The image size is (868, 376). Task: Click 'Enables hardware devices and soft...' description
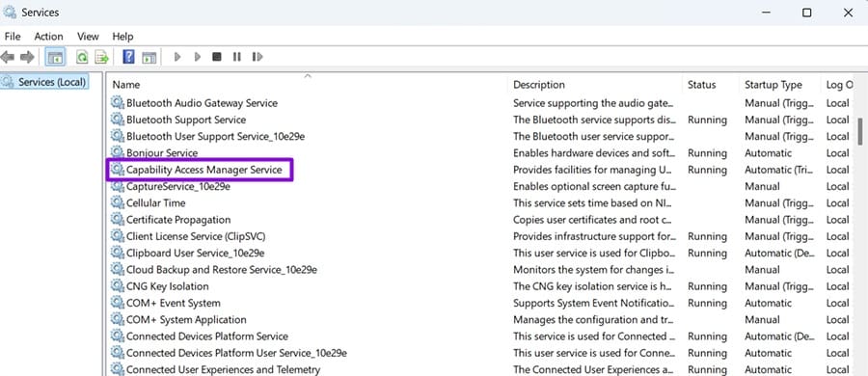(594, 153)
